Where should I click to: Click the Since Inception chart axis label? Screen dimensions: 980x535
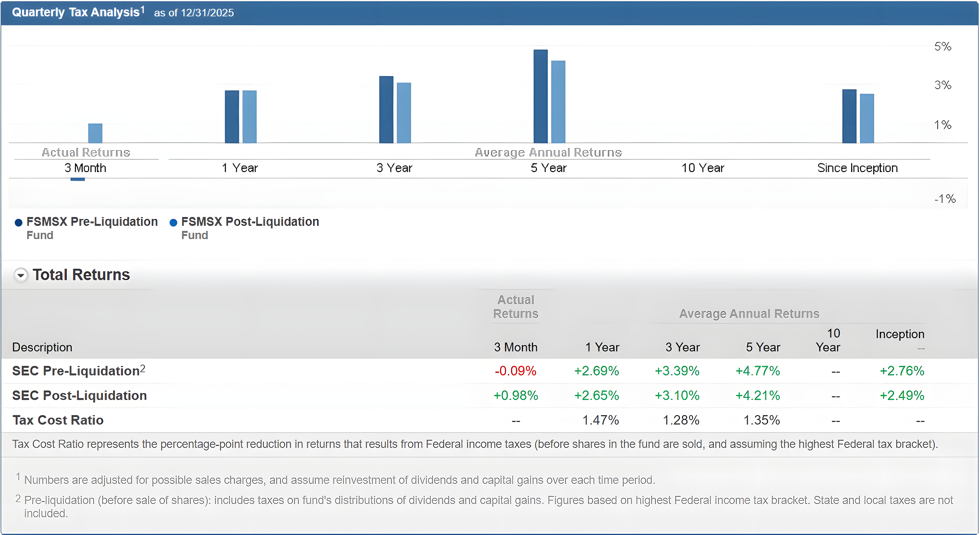tap(857, 168)
